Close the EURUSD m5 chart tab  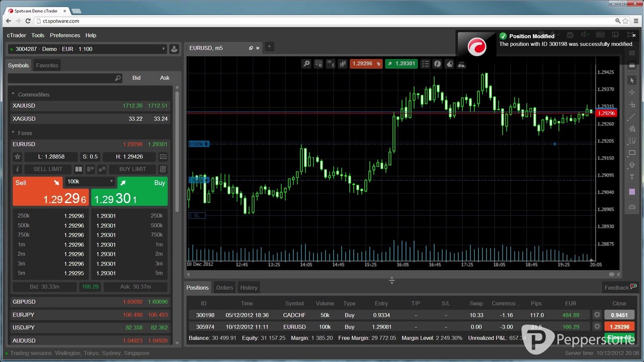pyautogui.click(x=258, y=48)
